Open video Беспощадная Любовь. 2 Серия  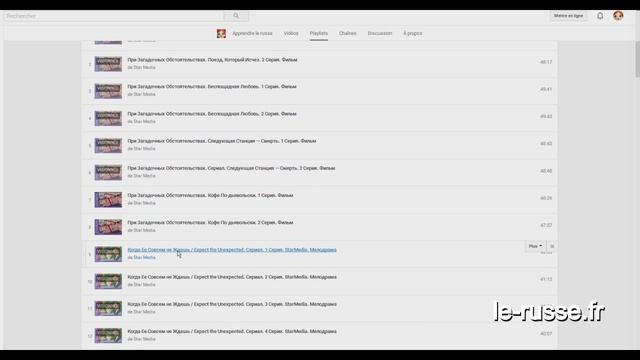click(x=212, y=114)
